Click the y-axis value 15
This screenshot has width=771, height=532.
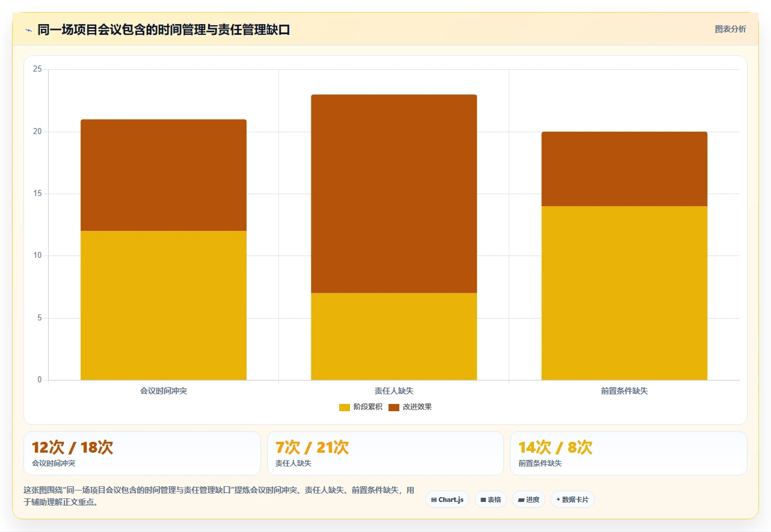point(37,194)
